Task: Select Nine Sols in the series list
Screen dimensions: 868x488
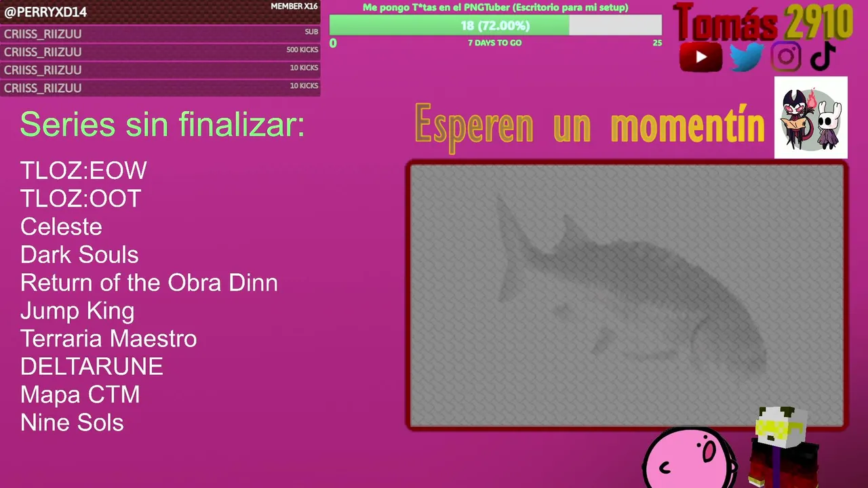Action: [72, 423]
